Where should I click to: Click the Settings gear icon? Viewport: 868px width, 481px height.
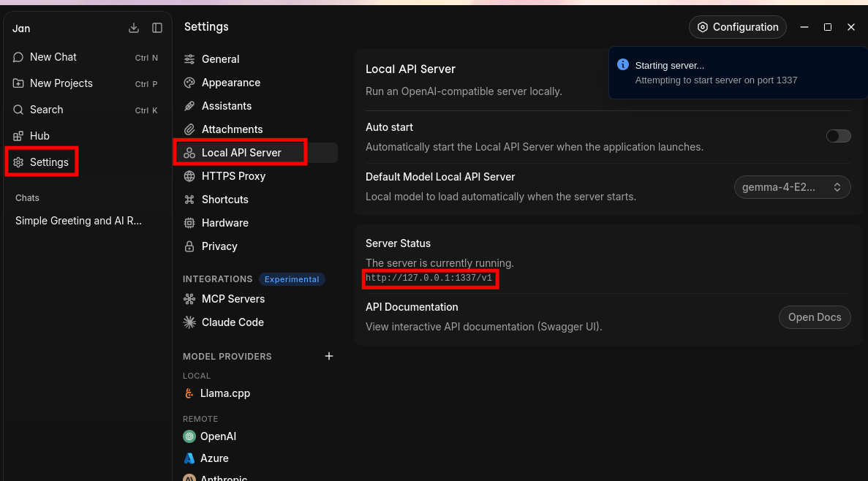point(18,162)
